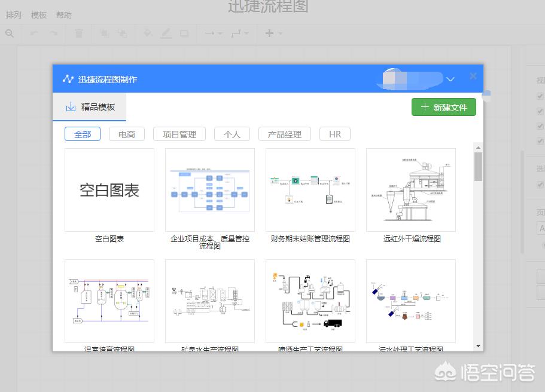Select the 精品模板 tab

click(89, 107)
